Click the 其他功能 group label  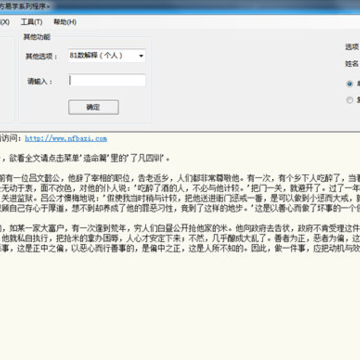click(x=37, y=37)
